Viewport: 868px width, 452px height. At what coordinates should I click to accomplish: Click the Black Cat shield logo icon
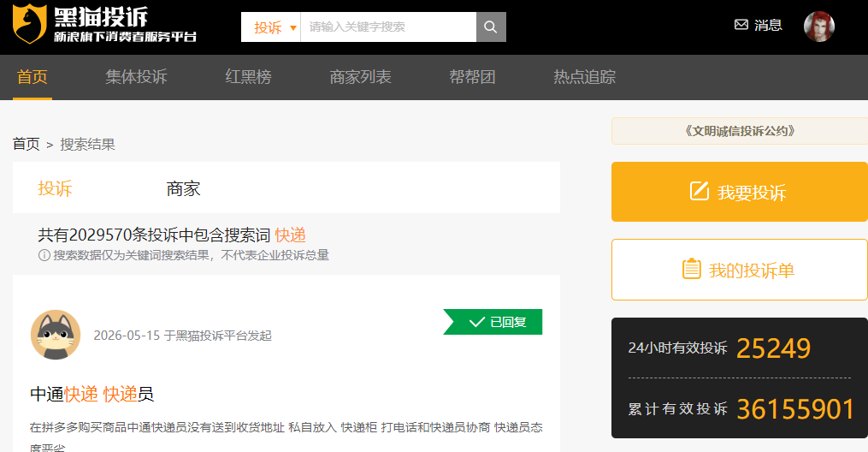pyautogui.click(x=29, y=24)
